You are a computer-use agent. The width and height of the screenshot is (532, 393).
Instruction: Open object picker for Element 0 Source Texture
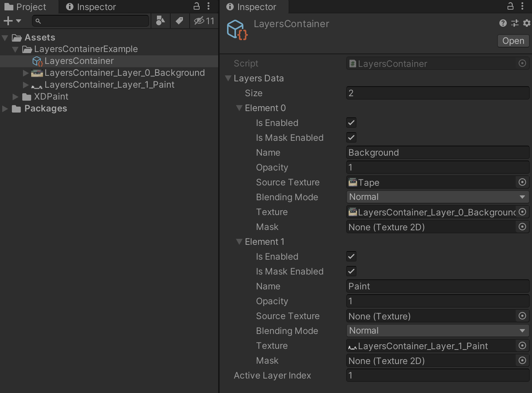[522, 182]
